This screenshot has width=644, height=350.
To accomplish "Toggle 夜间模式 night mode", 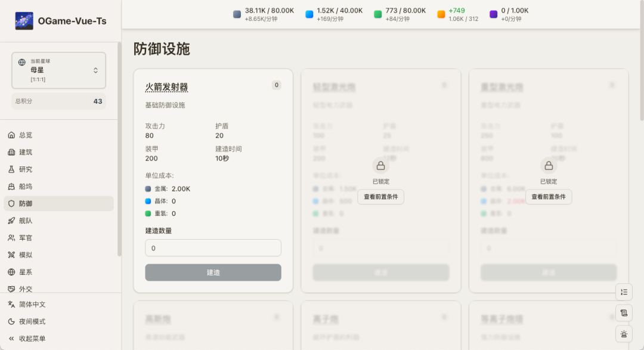I will click(32, 321).
